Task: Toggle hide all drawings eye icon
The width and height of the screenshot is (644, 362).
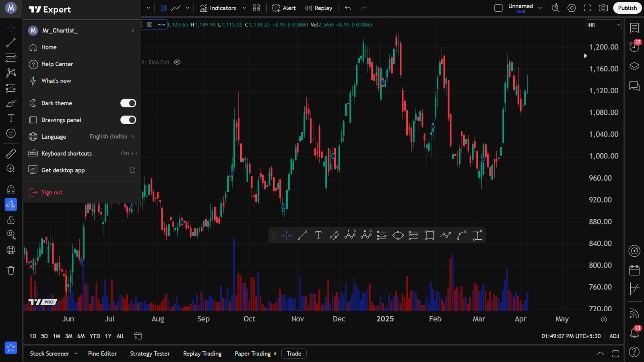Action: (x=11, y=234)
